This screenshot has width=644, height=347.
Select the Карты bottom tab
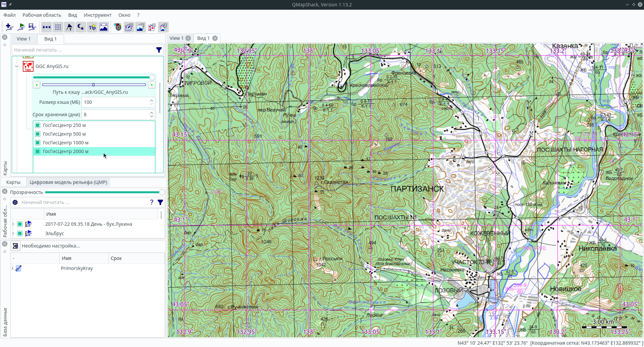tap(13, 182)
